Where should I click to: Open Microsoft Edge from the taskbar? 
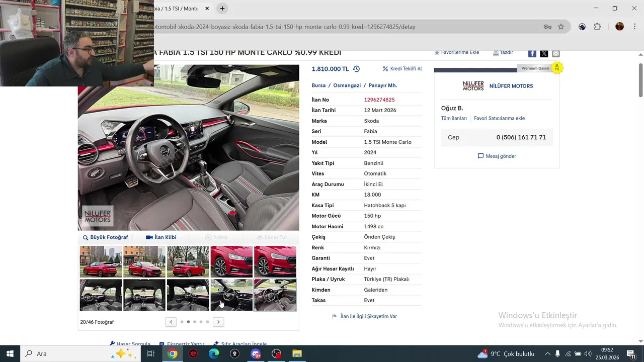[214, 353]
